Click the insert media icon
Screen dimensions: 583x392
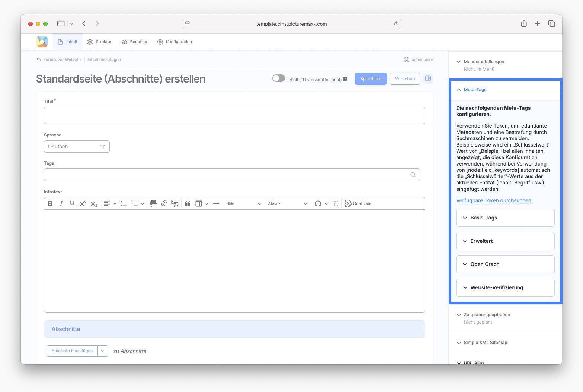[175, 203]
